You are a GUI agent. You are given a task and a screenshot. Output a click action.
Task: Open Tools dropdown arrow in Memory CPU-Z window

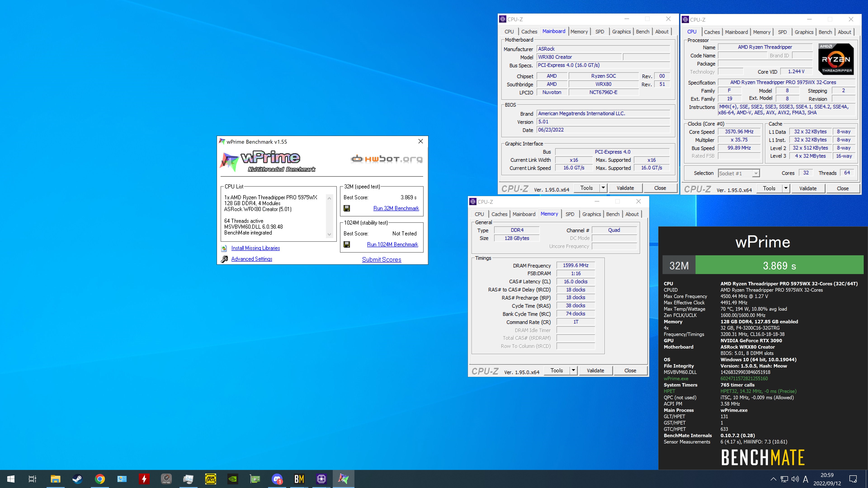click(573, 371)
